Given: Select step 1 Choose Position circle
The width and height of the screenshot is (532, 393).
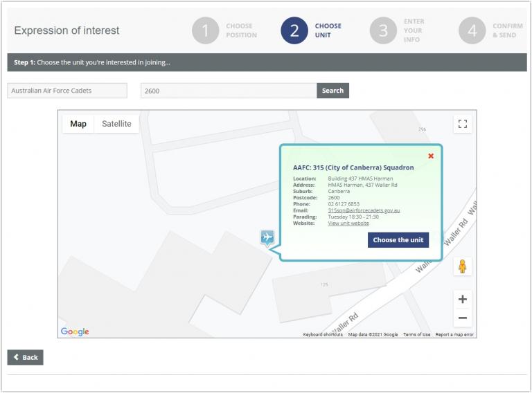Looking at the screenshot, I should coord(206,30).
